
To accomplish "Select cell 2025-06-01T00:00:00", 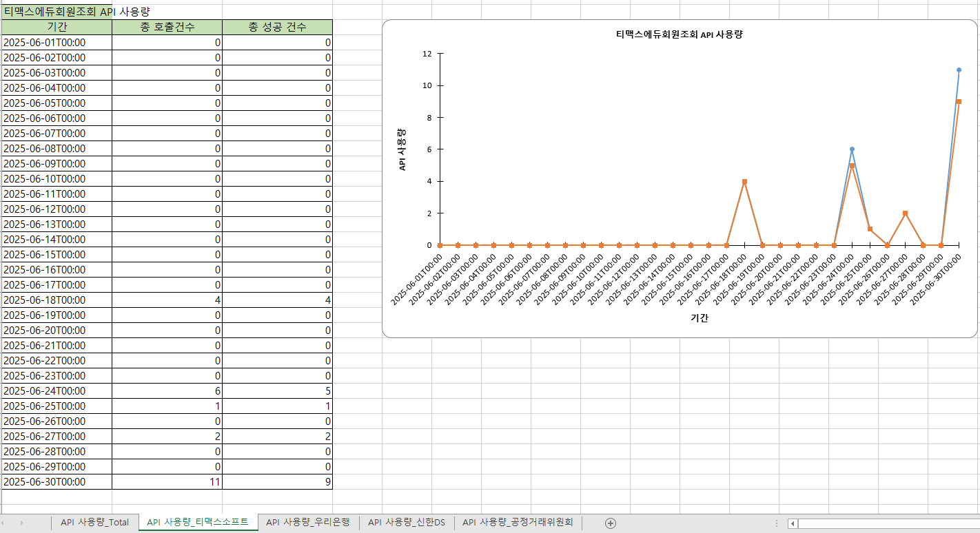I will point(57,42).
